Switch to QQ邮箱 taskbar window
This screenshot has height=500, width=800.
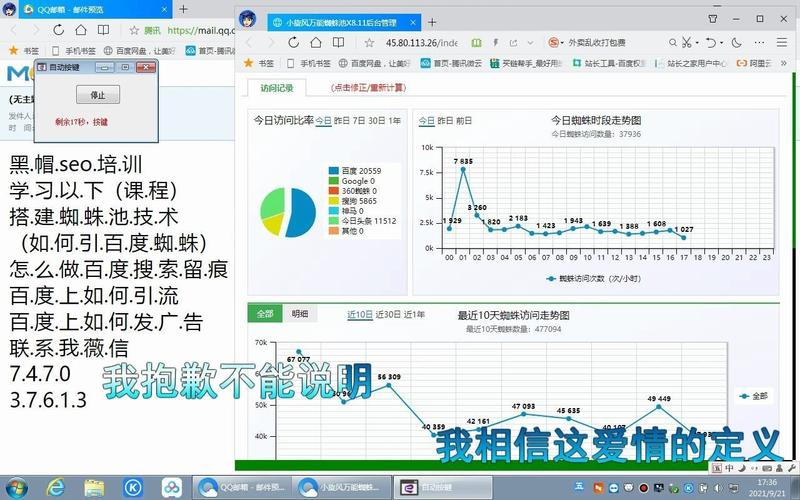pyautogui.click(x=241, y=488)
